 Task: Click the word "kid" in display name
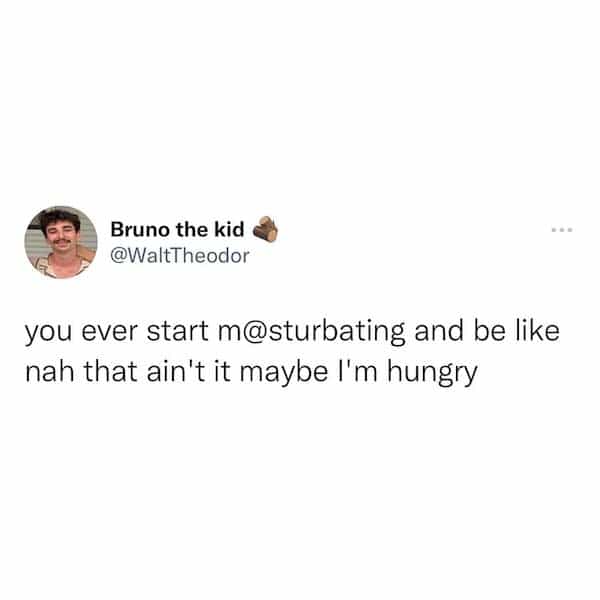tap(229, 229)
